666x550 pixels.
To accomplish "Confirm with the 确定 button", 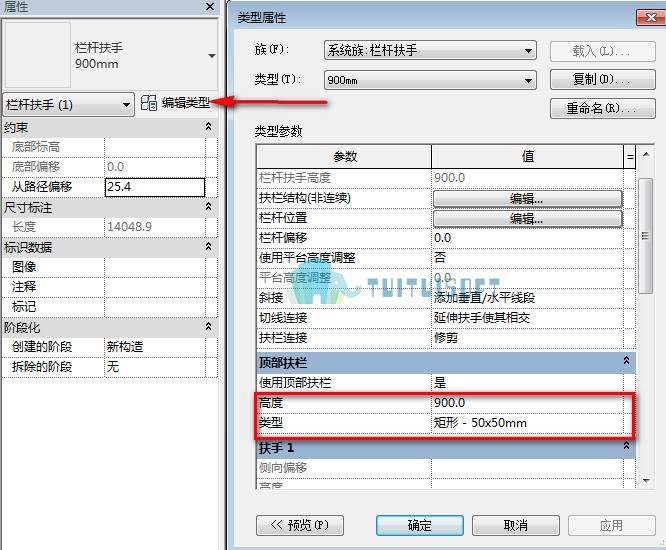I will pos(419,525).
